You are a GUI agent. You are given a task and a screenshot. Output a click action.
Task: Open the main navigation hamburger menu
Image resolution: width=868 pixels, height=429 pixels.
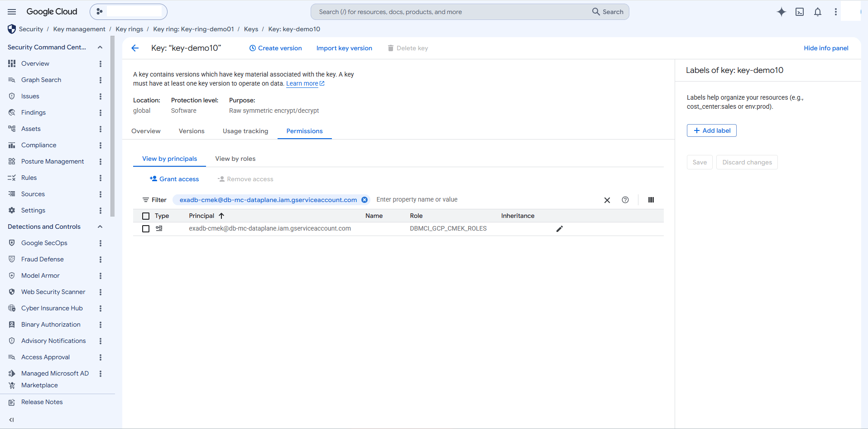12,12
